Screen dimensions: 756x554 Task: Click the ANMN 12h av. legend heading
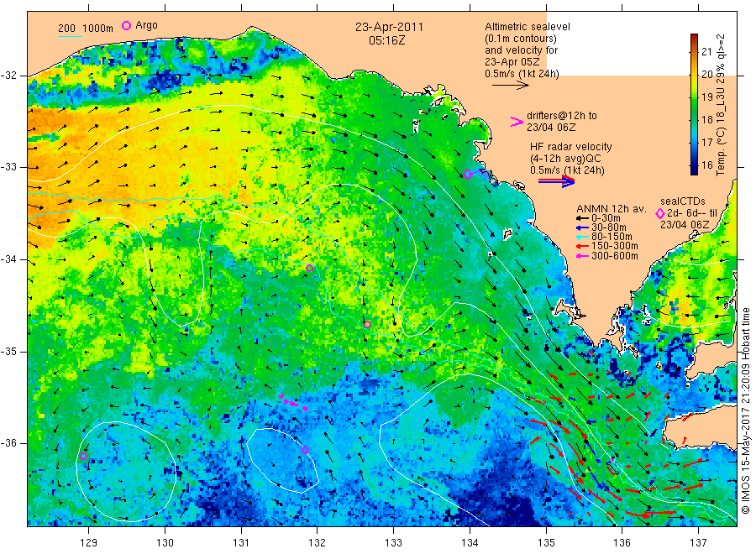(612, 209)
